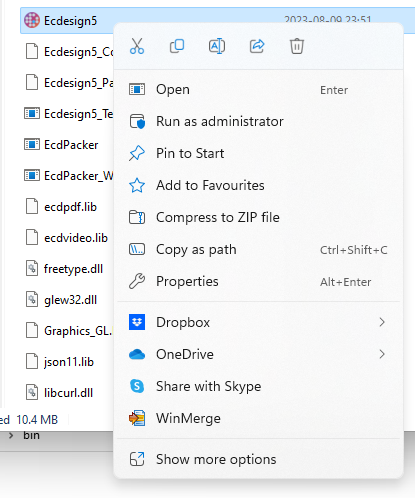Image resolution: width=415 pixels, height=498 pixels.
Task: Click the shield Run as administrator icon
Action: [x=137, y=121]
